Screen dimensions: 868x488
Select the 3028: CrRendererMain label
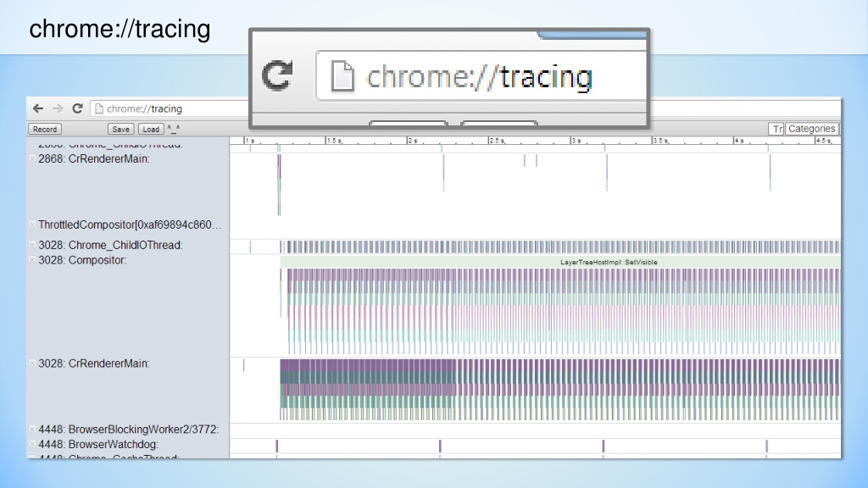93,363
